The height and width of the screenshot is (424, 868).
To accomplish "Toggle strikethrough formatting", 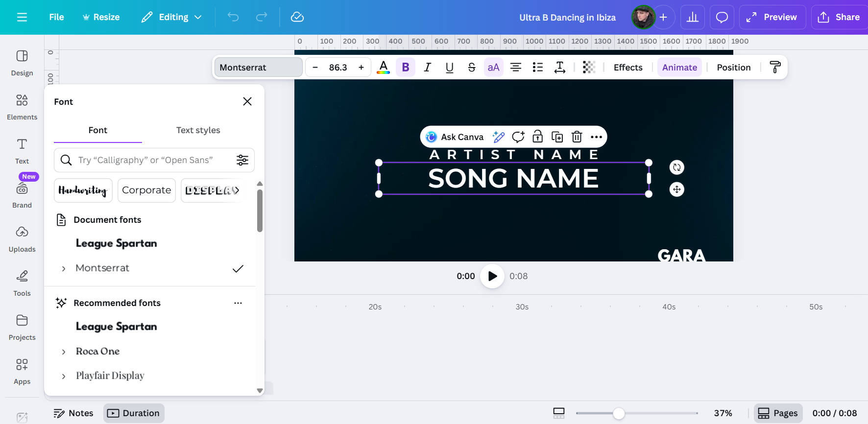I will pos(472,68).
